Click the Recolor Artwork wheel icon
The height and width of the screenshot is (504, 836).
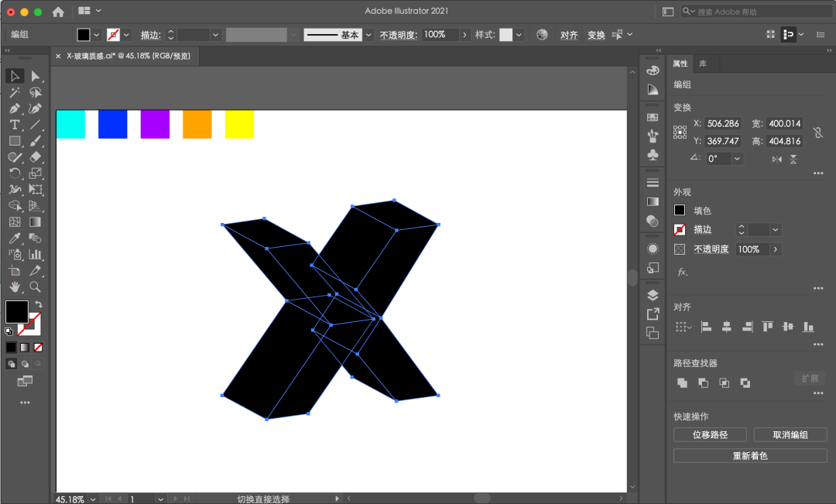[x=542, y=35]
